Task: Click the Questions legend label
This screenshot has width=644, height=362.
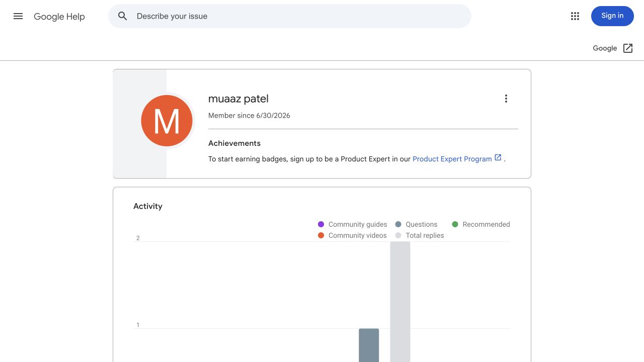Action: point(422,224)
